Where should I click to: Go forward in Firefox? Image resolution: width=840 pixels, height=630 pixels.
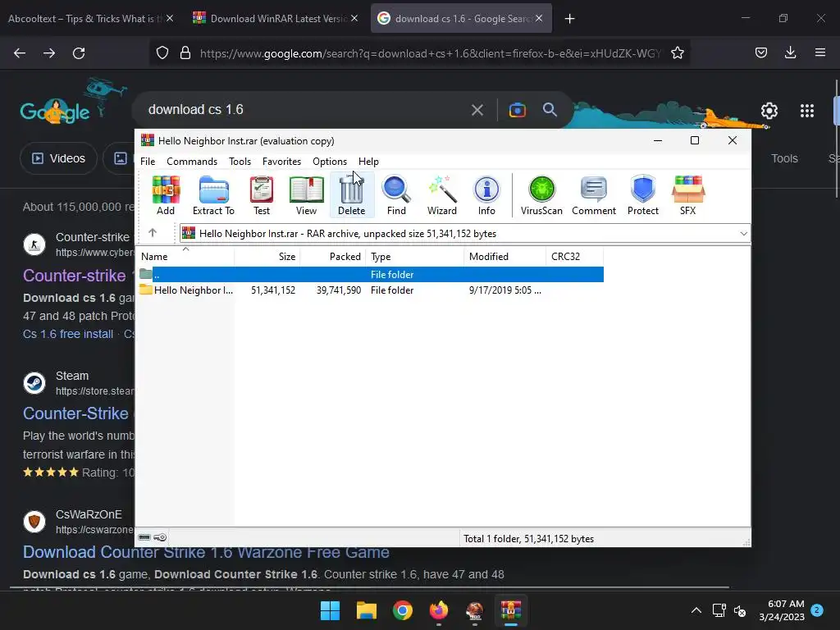49,52
